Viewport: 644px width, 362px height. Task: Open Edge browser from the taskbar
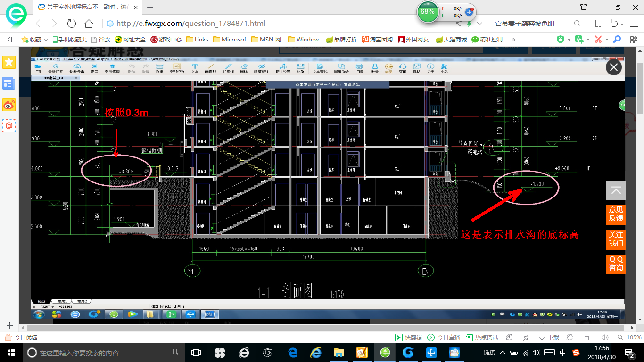pos(292,353)
